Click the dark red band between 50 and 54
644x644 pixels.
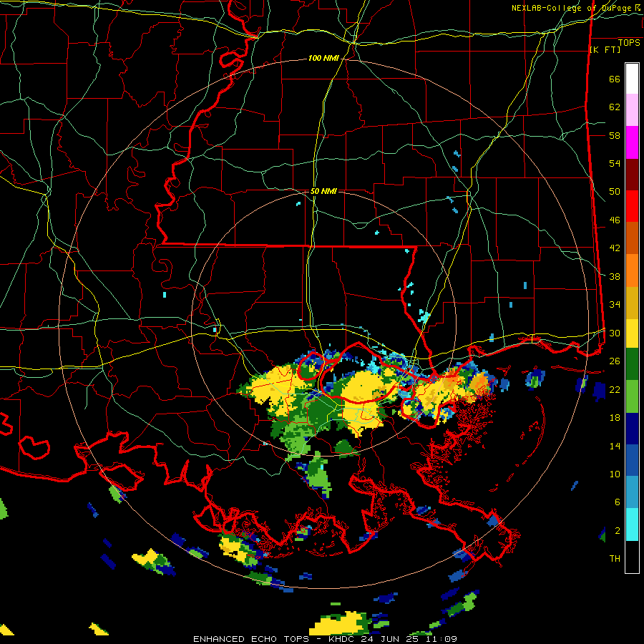[632, 174]
